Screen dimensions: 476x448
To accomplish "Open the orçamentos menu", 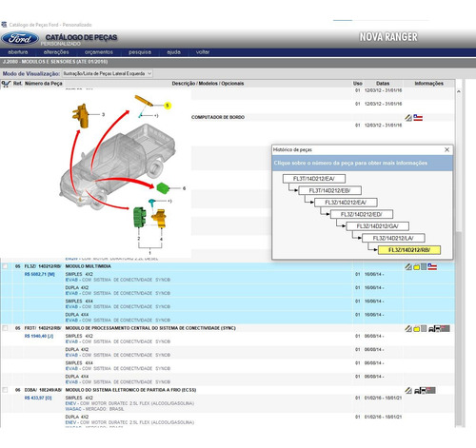I will (x=99, y=52).
